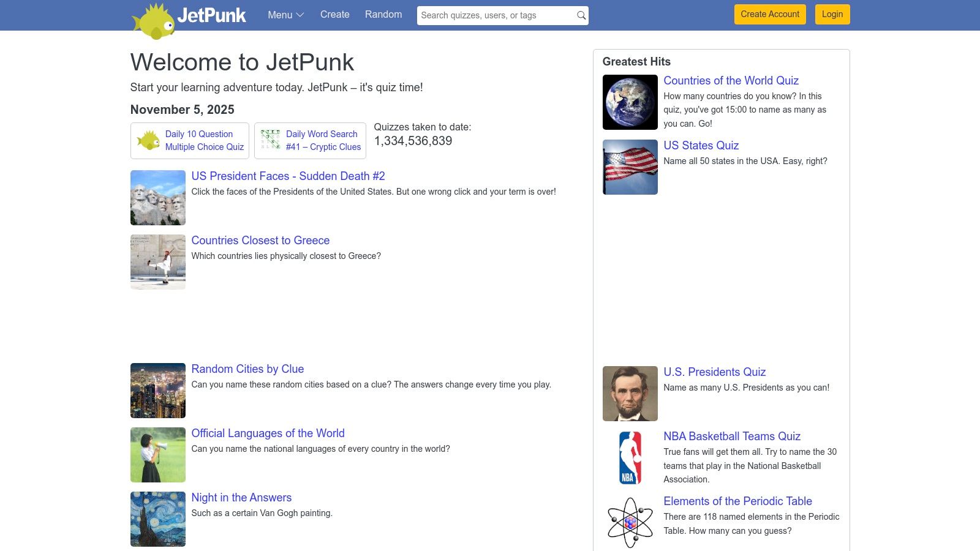Open the Countries Closest to Greece quiz
The height and width of the screenshot is (551, 980).
click(x=260, y=241)
